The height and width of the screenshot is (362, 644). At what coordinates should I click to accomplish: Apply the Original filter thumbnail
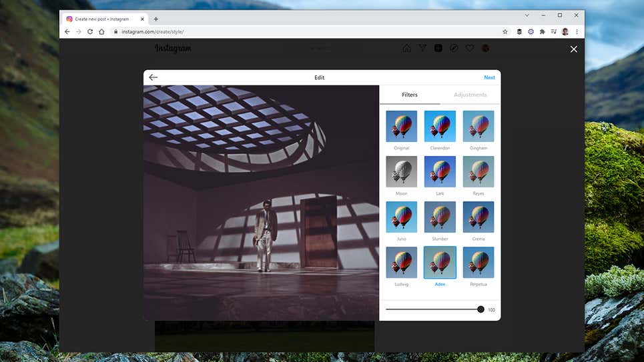click(401, 126)
